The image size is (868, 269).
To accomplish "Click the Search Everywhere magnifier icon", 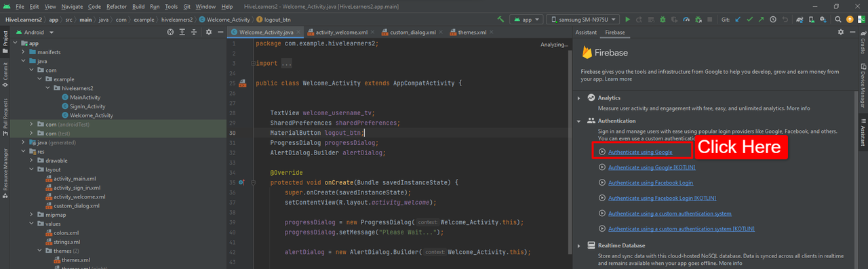I will [838, 20].
